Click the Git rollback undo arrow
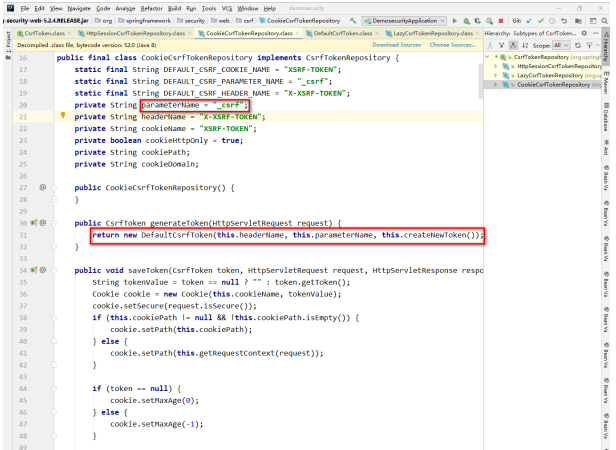 [564, 21]
